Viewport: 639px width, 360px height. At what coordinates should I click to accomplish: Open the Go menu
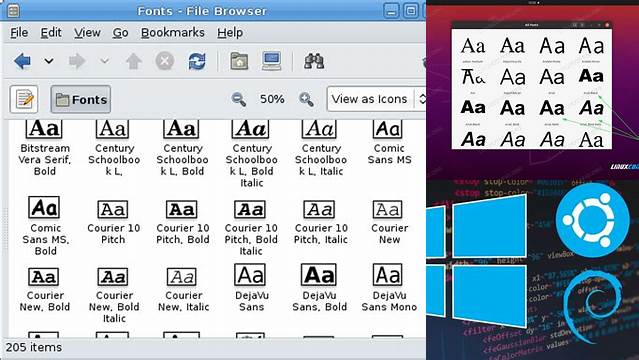point(121,33)
